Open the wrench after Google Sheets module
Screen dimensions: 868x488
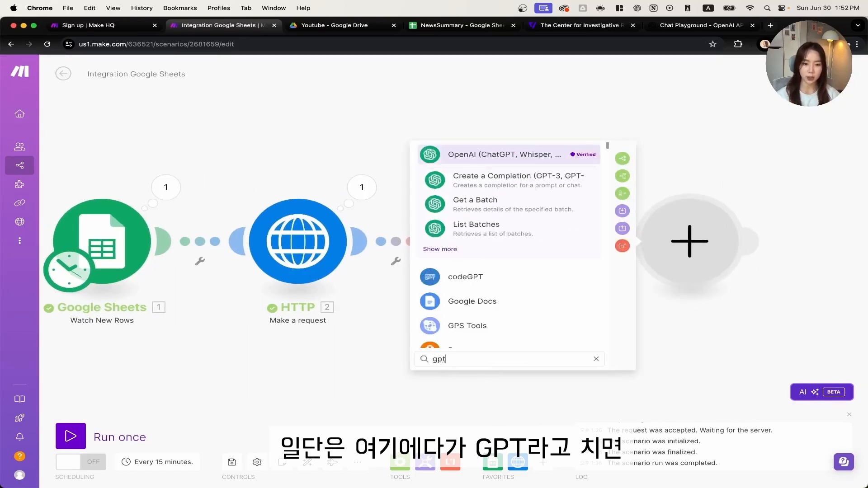200,261
